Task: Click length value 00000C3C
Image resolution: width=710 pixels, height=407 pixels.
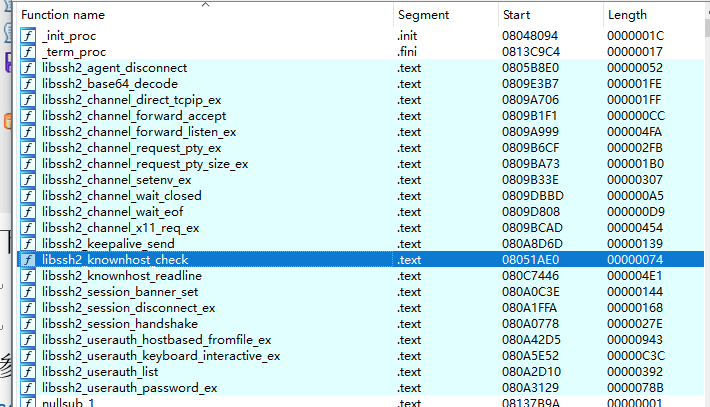Action: [x=636, y=356]
